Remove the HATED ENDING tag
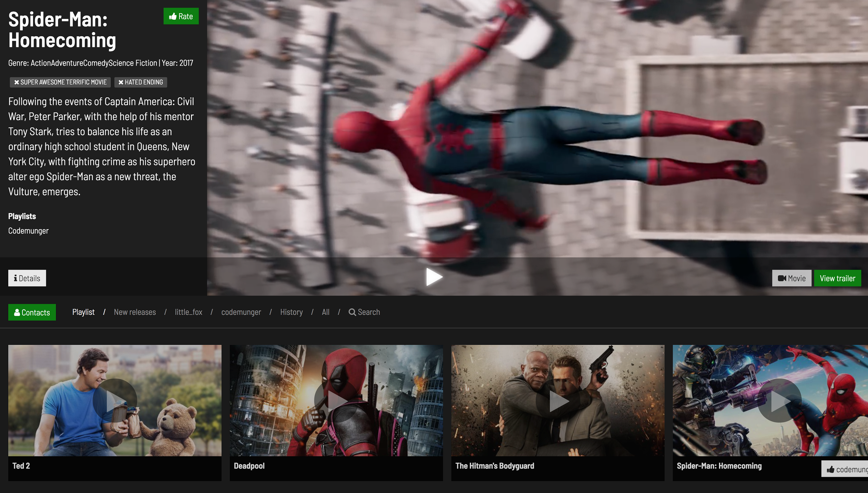Image resolution: width=868 pixels, height=493 pixels. coord(121,82)
